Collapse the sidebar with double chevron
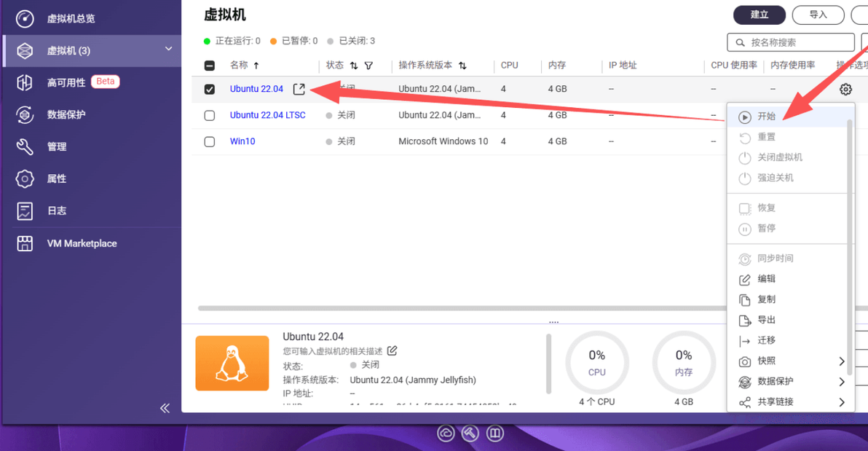The image size is (868, 451). 165,408
